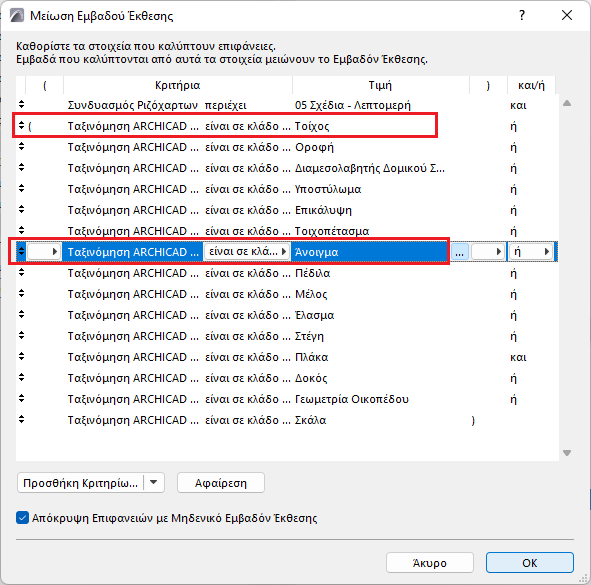Select the Στέγη value cell
591x585 pixels.
click(309, 336)
